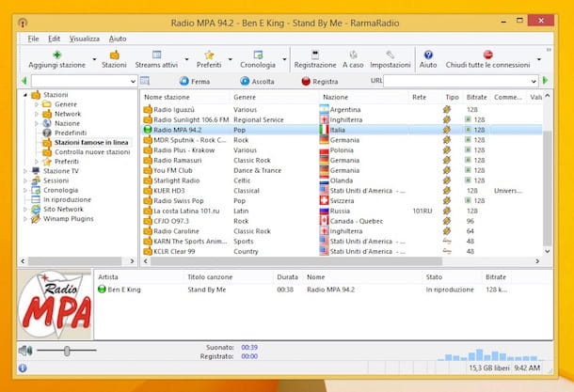Open the dropdown arrow next to Aggiungi stazione
This screenshot has width=574, height=392.
coord(94,59)
